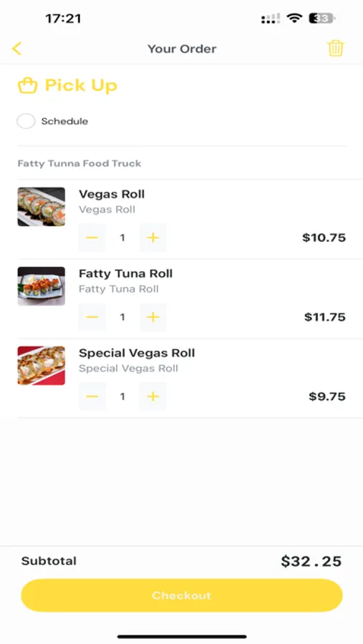
Task: Tap the battery indicator in status bar
Action: click(x=322, y=18)
